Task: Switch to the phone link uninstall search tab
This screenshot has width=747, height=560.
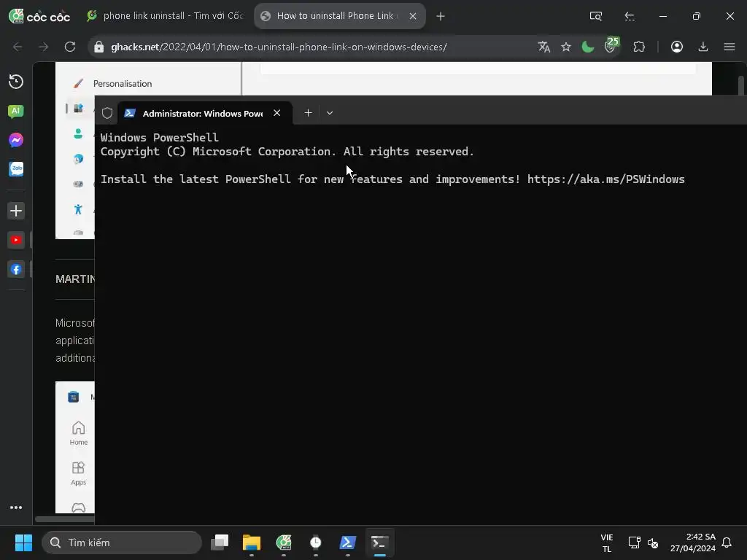Action: 165,16
